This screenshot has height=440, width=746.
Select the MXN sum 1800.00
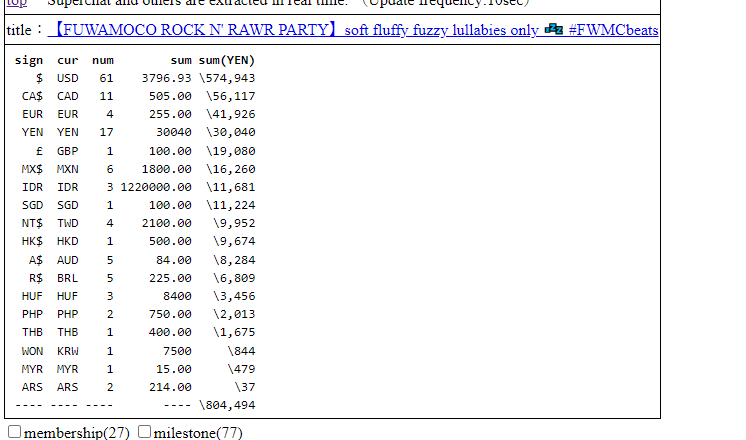coord(167,169)
